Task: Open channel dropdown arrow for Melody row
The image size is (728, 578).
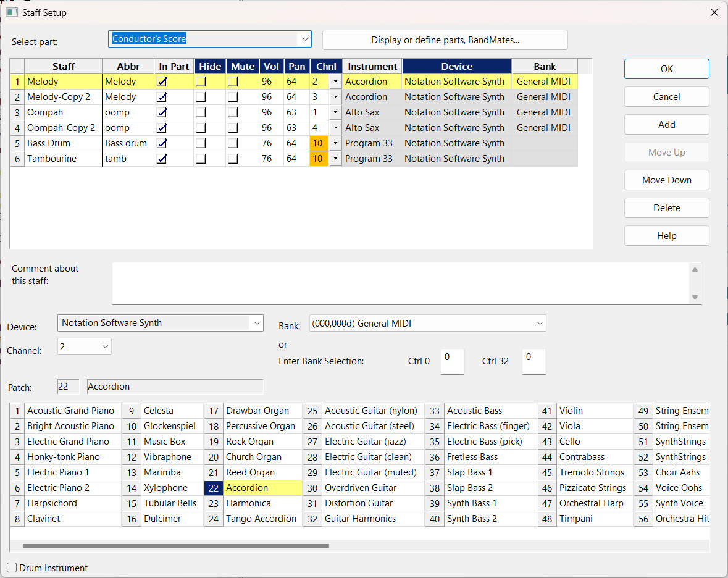Action: coord(335,82)
